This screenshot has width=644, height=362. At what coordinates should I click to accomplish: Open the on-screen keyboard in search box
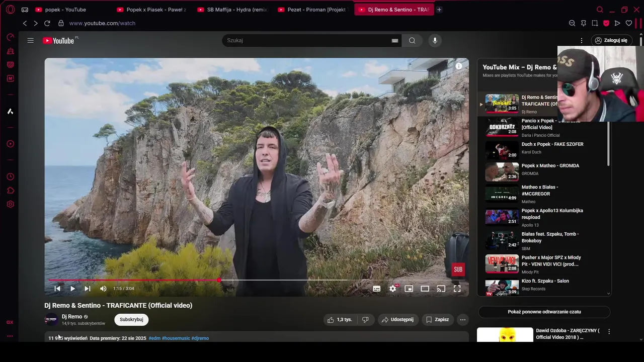[x=395, y=41]
